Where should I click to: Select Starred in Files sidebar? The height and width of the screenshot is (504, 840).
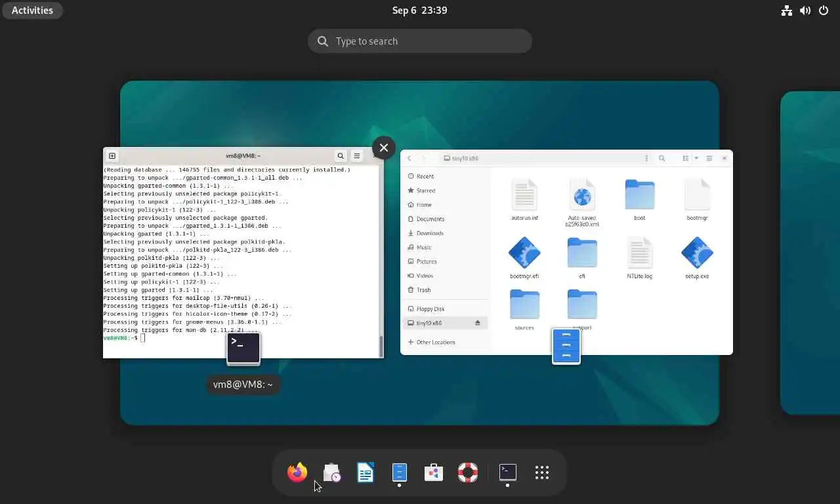pos(445,190)
